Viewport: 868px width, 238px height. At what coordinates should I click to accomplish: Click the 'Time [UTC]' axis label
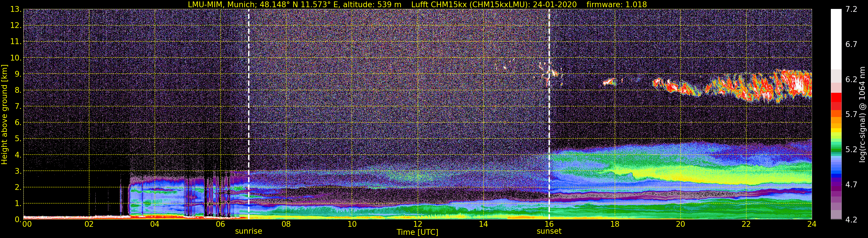(417, 232)
